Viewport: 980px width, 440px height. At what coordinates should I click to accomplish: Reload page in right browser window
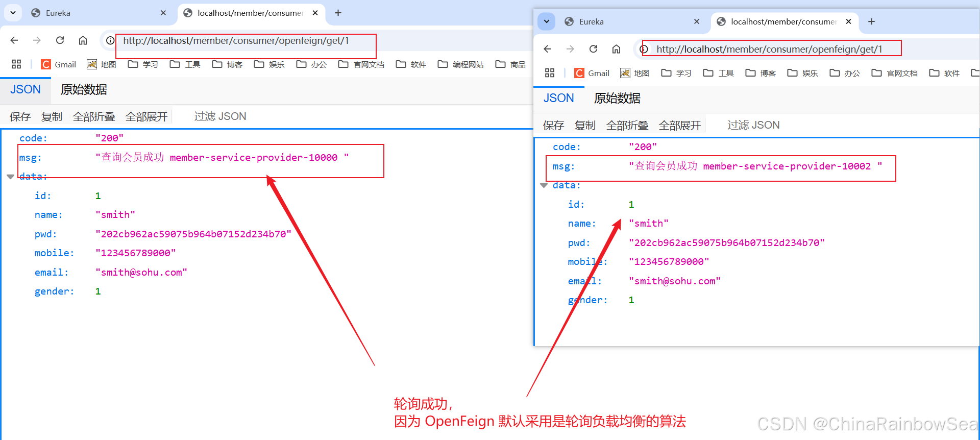click(x=593, y=49)
